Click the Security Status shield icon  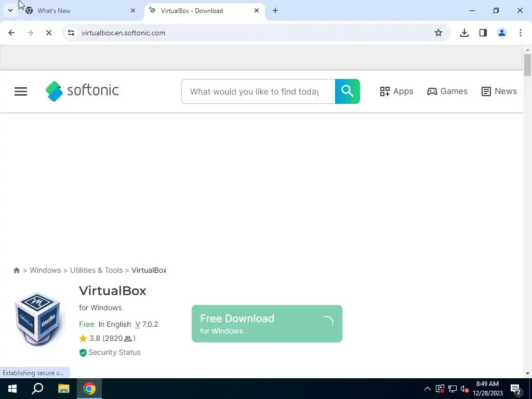83,353
